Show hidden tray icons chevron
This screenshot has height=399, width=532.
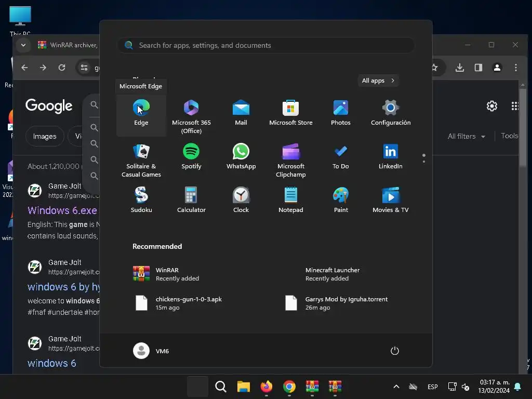coord(396,387)
